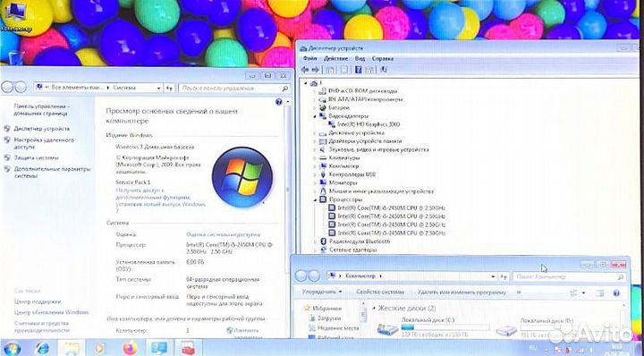Open Центр обновления Windows link

(51, 312)
